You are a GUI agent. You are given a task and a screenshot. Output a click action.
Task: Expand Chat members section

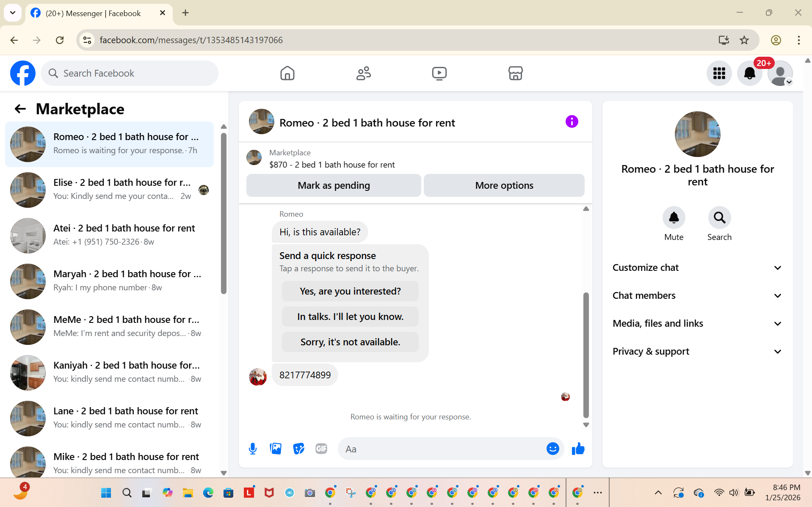coord(697,295)
